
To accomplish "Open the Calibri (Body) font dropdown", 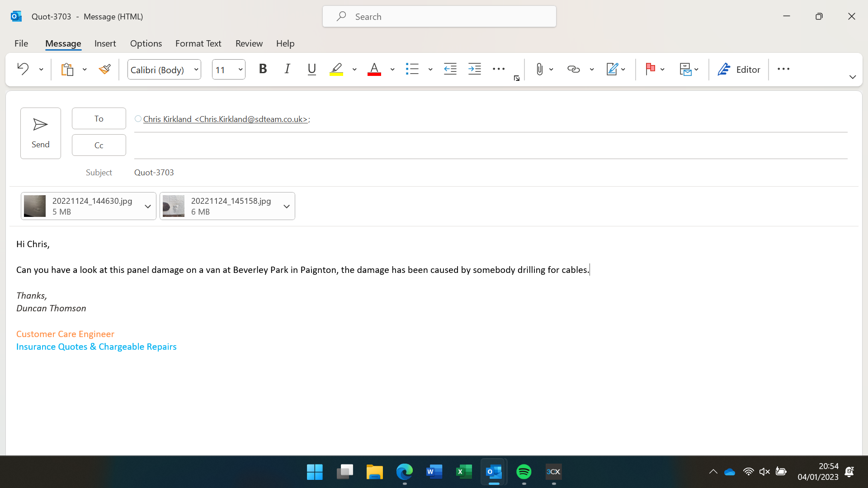I will click(x=196, y=70).
